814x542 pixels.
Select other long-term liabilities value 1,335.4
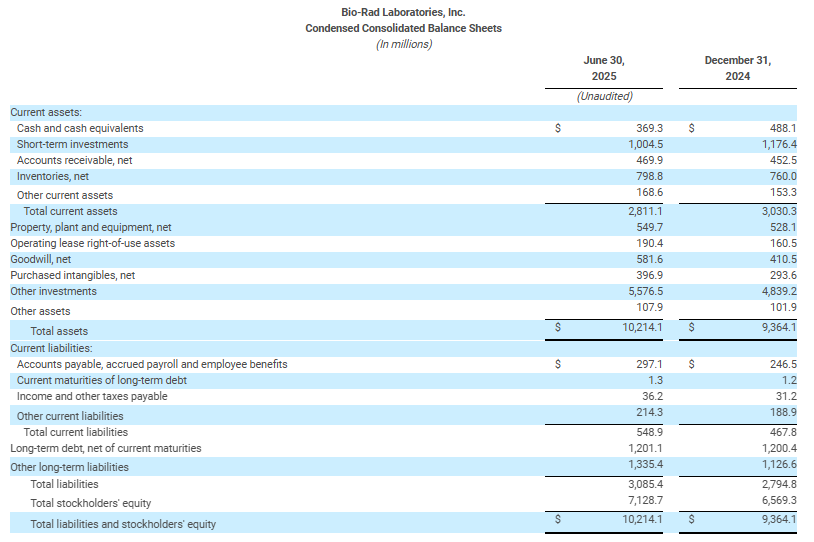[645, 465]
